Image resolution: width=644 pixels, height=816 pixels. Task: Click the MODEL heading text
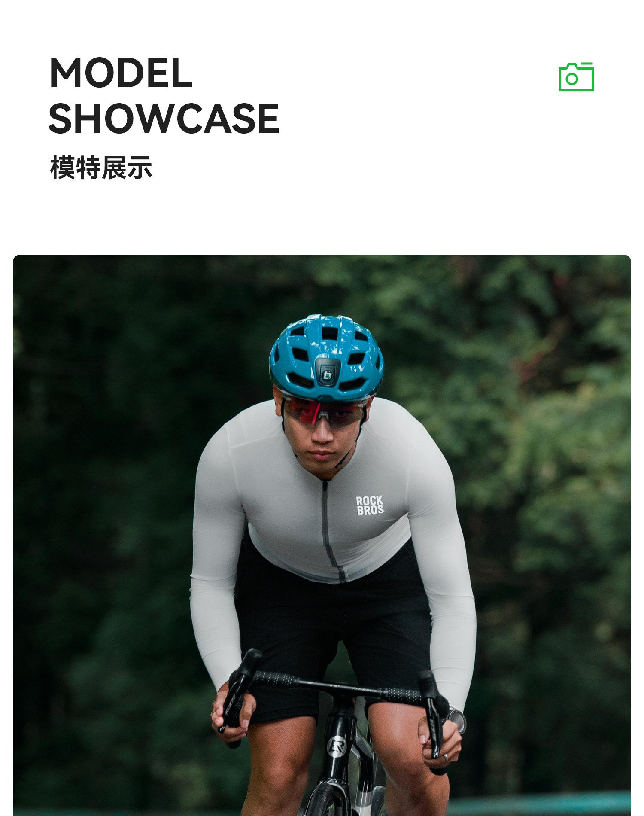point(121,73)
